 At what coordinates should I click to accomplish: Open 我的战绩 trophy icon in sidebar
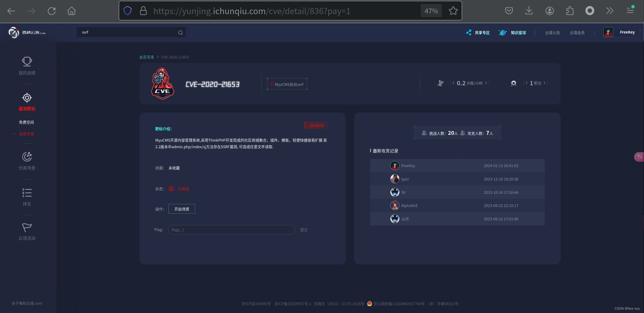tap(27, 61)
